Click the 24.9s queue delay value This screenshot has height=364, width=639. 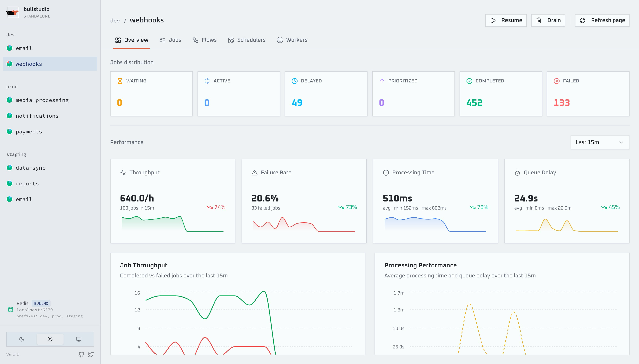[x=526, y=199]
